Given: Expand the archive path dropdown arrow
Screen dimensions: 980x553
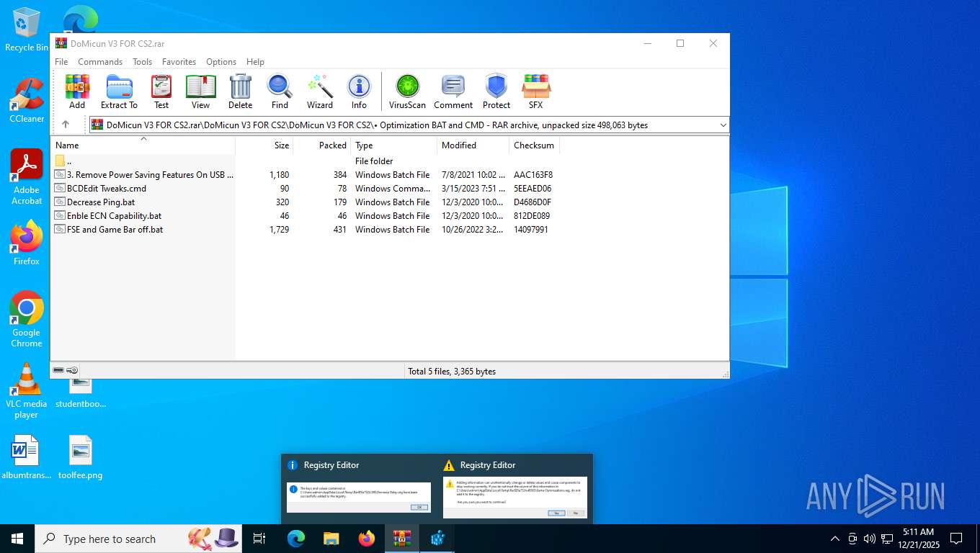Looking at the screenshot, I should tap(723, 125).
